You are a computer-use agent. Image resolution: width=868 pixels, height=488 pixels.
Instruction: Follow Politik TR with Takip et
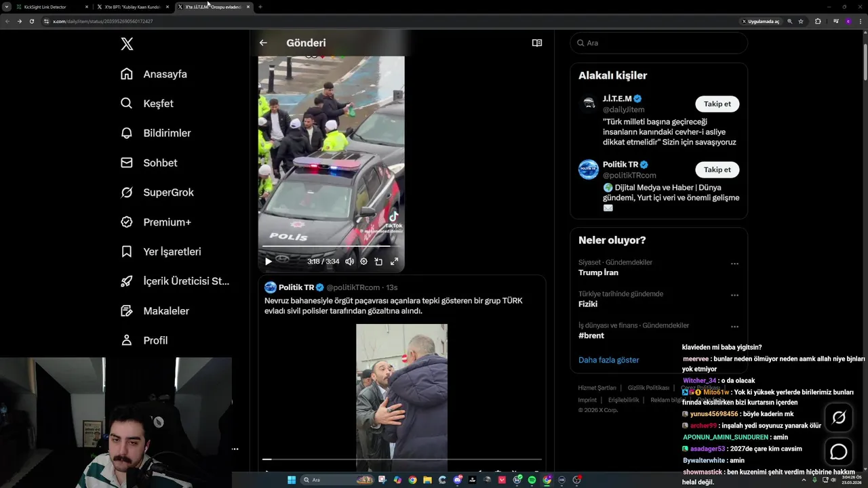click(x=717, y=169)
